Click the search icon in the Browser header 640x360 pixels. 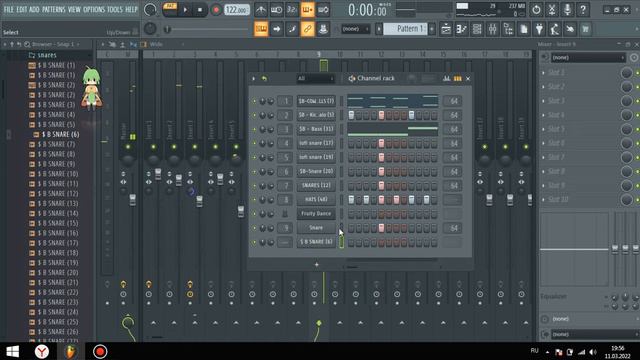pyautogui.click(x=27, y=44)
